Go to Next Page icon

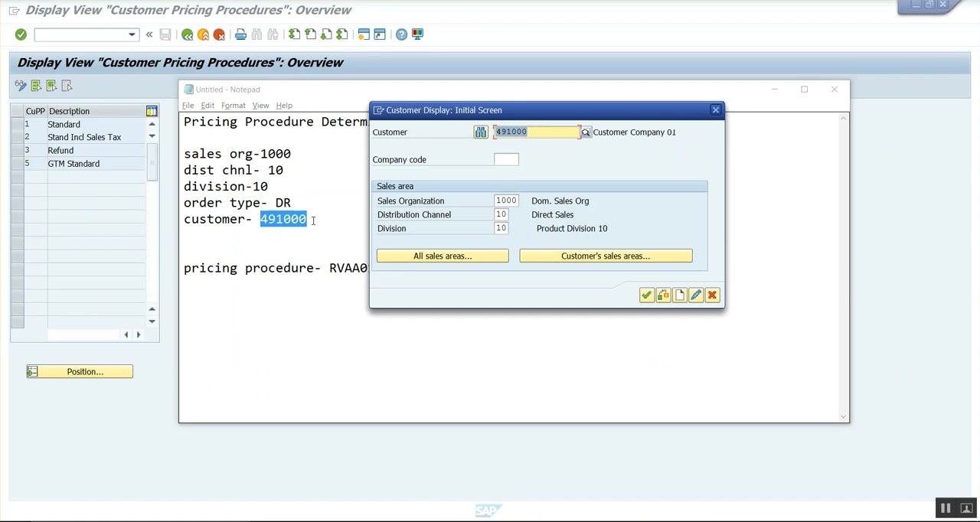(x=326, y=34)
